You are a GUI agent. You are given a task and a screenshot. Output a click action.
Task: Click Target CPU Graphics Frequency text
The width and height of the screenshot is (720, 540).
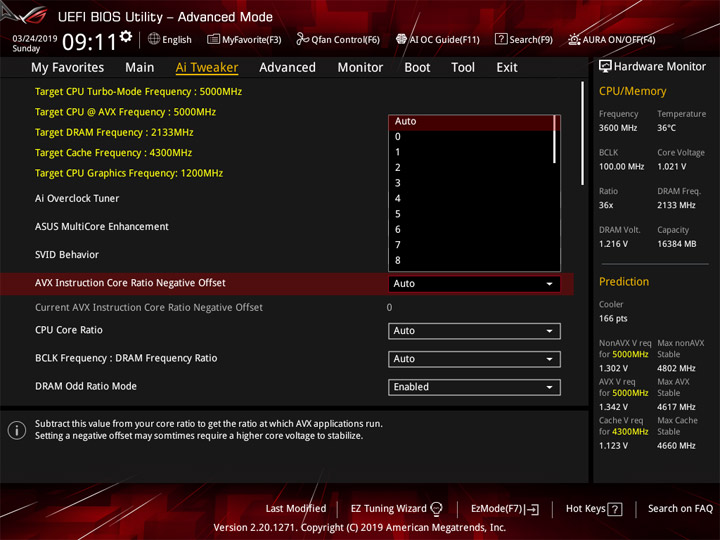click(x=129, y=173)
